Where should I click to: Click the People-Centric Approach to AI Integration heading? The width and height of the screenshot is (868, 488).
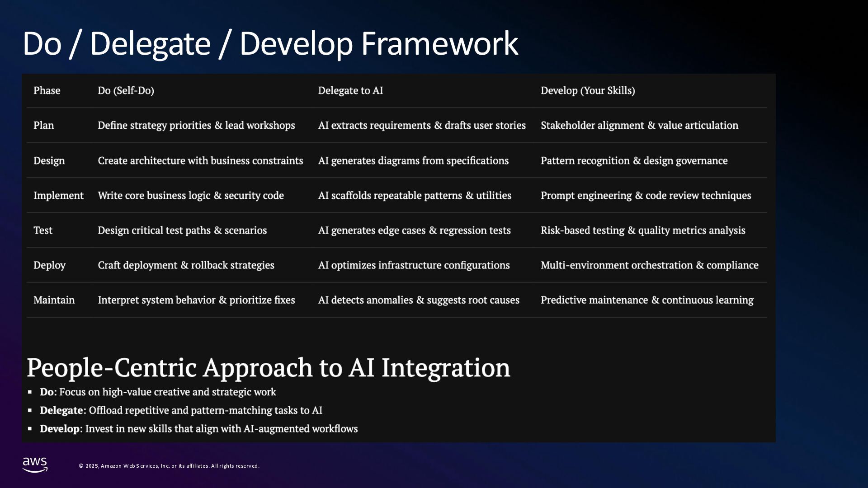pyautogui.click(x=268, y=367)
